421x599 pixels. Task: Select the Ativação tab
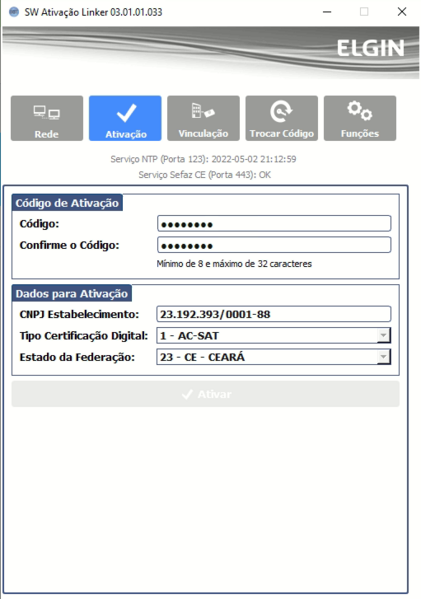click(125, 118)
